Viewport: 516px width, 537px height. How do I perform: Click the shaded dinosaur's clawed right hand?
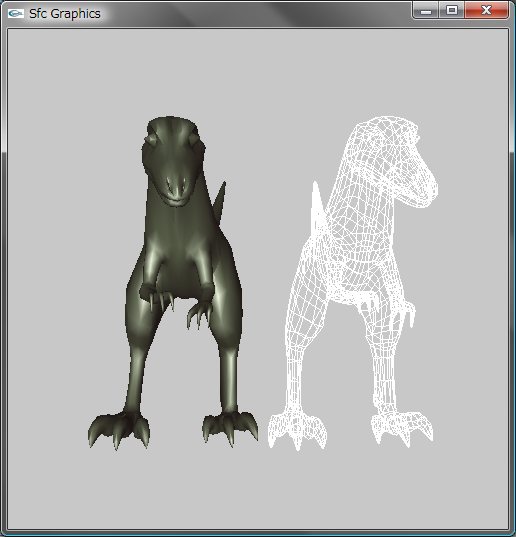click(199, 313)
